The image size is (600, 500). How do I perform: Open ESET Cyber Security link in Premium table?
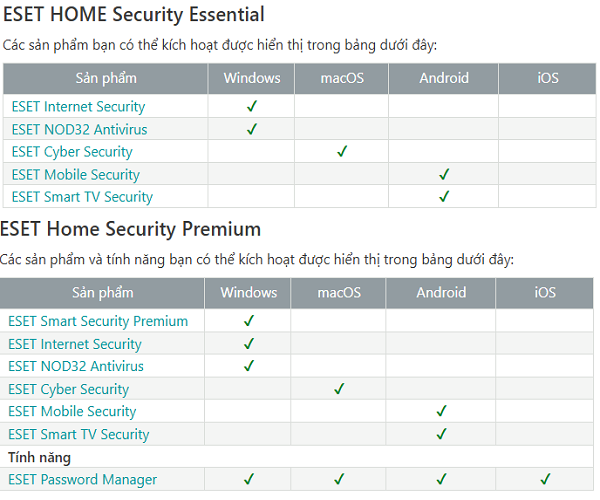click(68, 389)
